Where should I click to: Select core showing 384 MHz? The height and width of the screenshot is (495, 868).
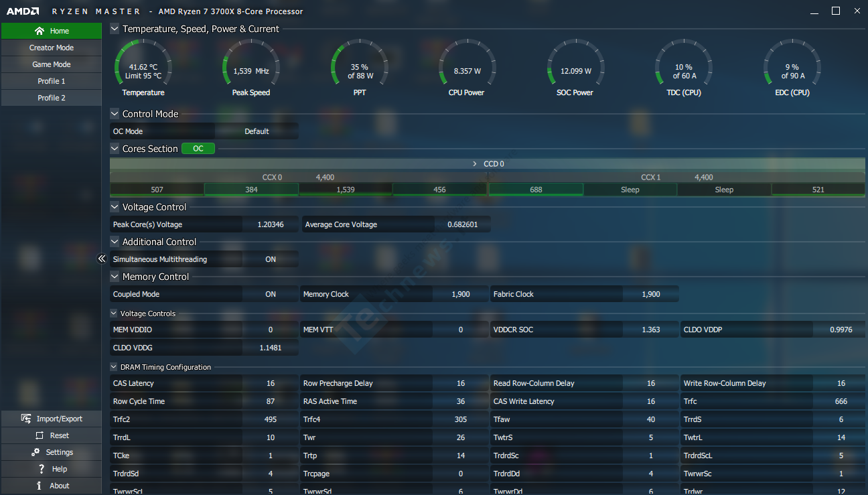251,190
